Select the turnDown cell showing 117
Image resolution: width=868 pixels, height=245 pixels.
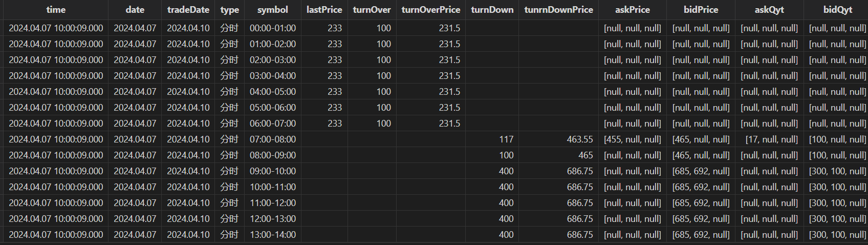click(506, 139)
